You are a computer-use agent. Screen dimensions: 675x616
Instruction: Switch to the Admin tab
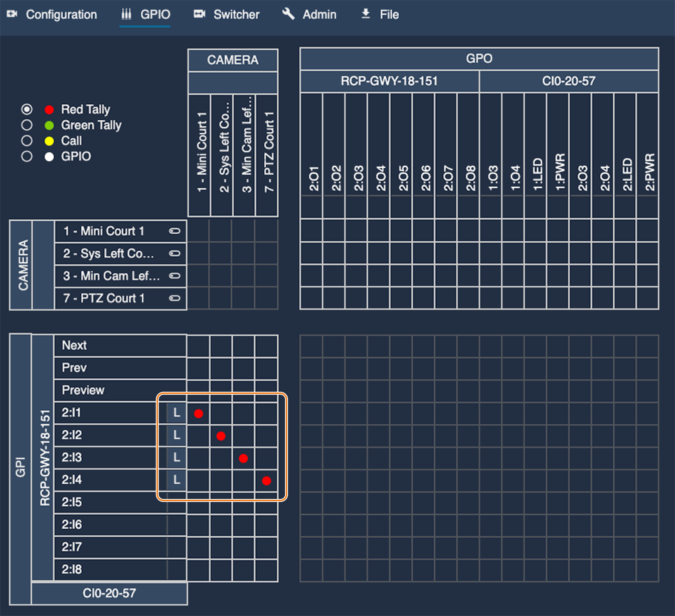pyautogui.click(x=309, y=14)
